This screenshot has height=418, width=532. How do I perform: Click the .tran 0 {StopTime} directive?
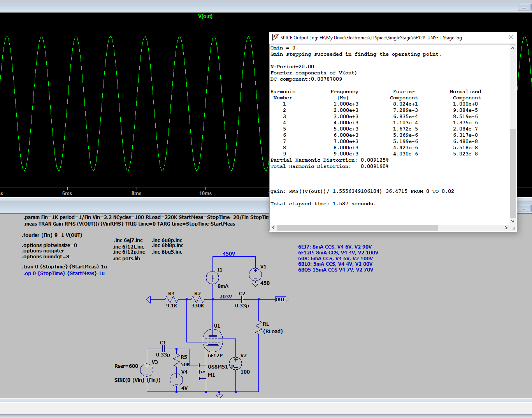tap(65, 266)
